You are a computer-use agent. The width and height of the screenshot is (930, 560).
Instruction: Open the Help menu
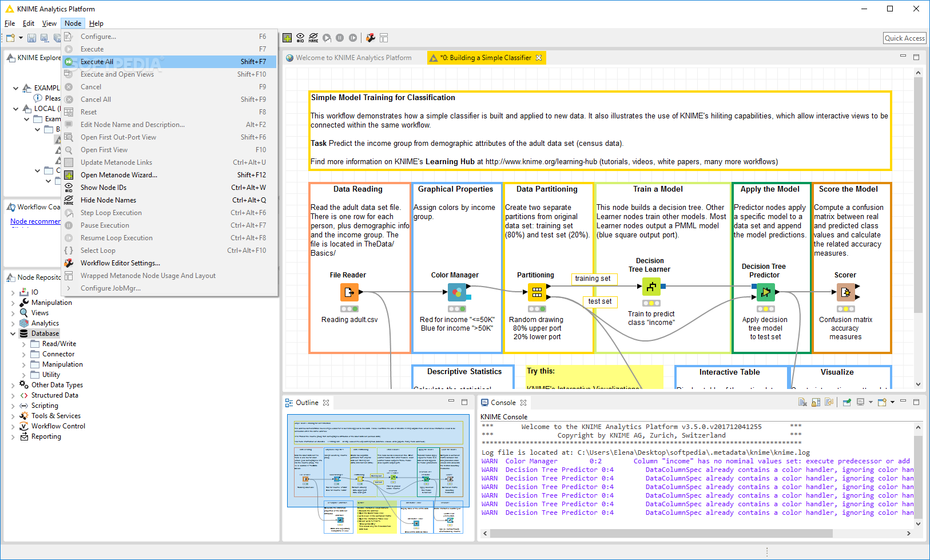(96, 23)
